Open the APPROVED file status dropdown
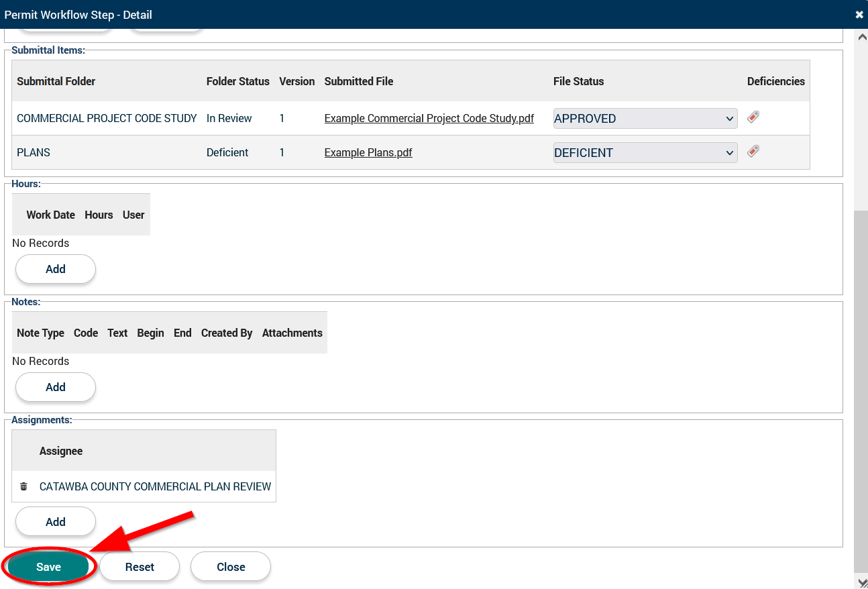Image resolution: width=868 pixels, height=589 pixels. tap(645, 119)
